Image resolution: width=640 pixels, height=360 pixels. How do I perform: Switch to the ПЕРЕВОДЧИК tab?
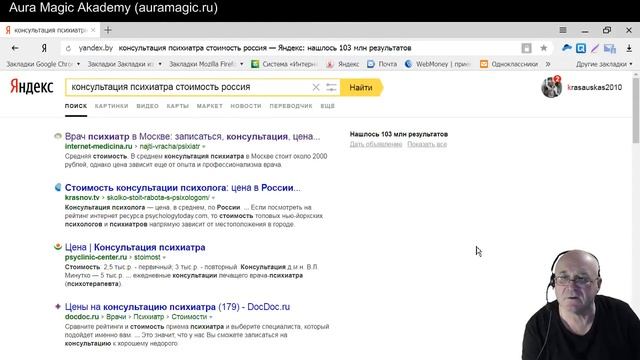pyautogui.click(x=291, y=106)
